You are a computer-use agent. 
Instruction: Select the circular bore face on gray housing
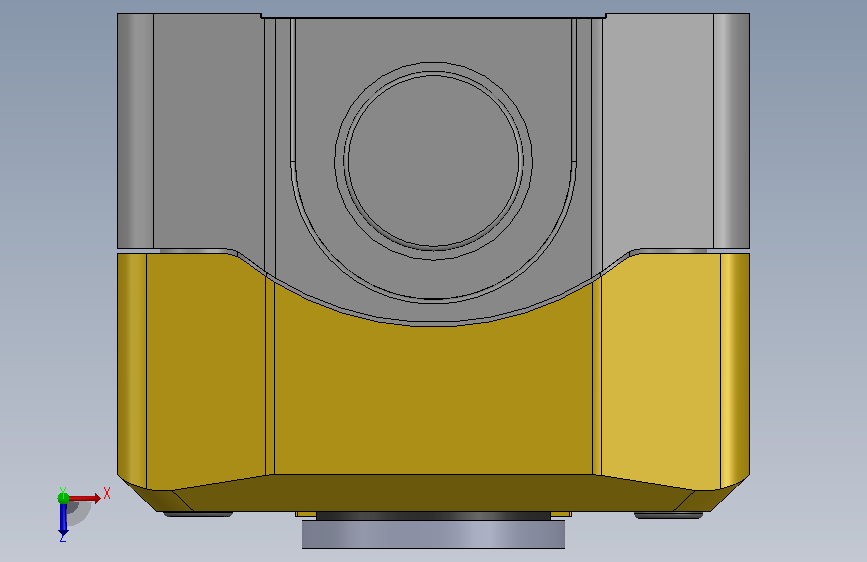[x=434, y=160]
